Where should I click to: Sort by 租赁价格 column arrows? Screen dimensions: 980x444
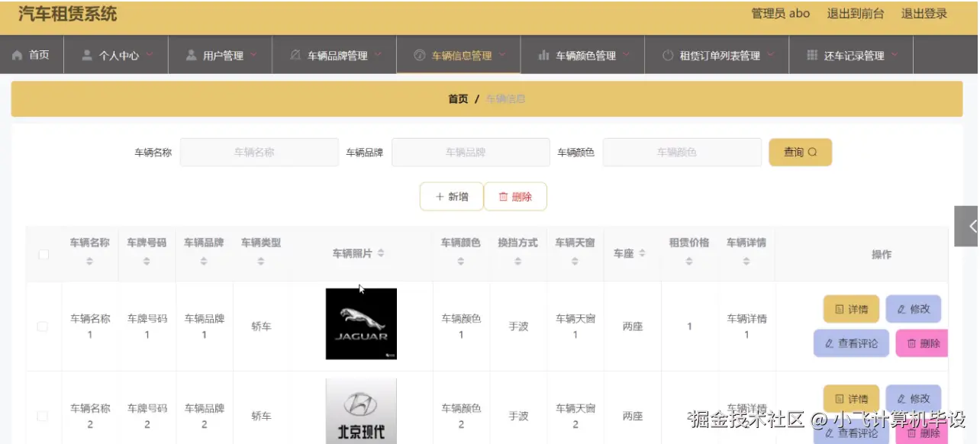click(689, 261)
